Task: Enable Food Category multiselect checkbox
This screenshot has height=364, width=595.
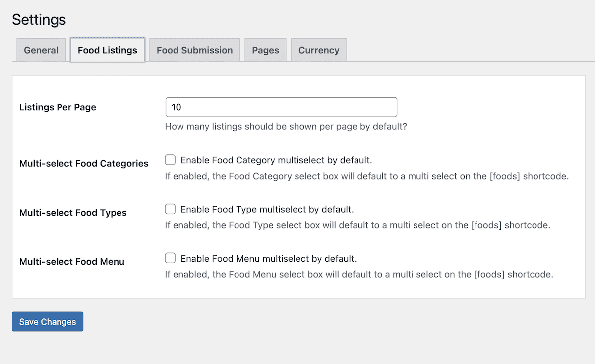Action: tap(170, 160)
